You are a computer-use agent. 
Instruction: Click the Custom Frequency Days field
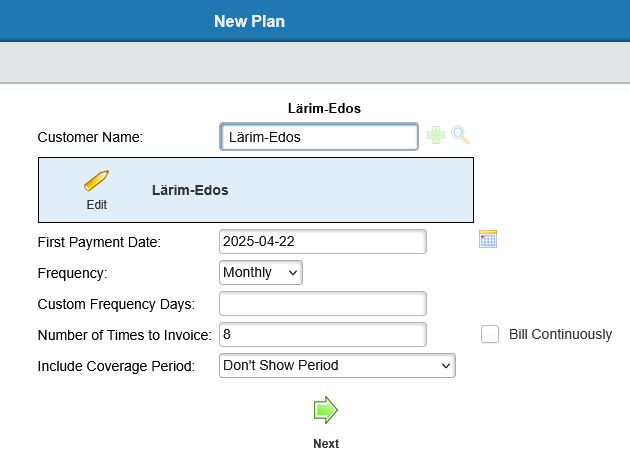pos(323,304)
